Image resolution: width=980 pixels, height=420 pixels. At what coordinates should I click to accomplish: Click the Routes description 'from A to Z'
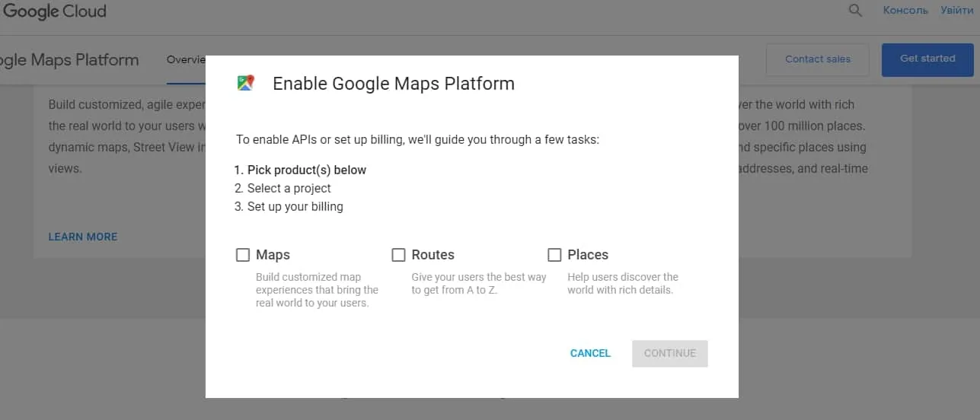tap(479, 284)
